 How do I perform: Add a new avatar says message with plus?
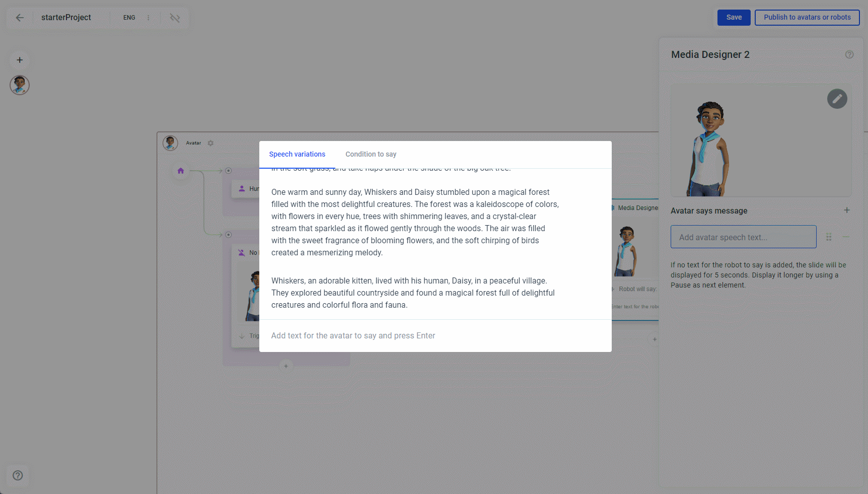pyautogui.click(x=847, y=210)
